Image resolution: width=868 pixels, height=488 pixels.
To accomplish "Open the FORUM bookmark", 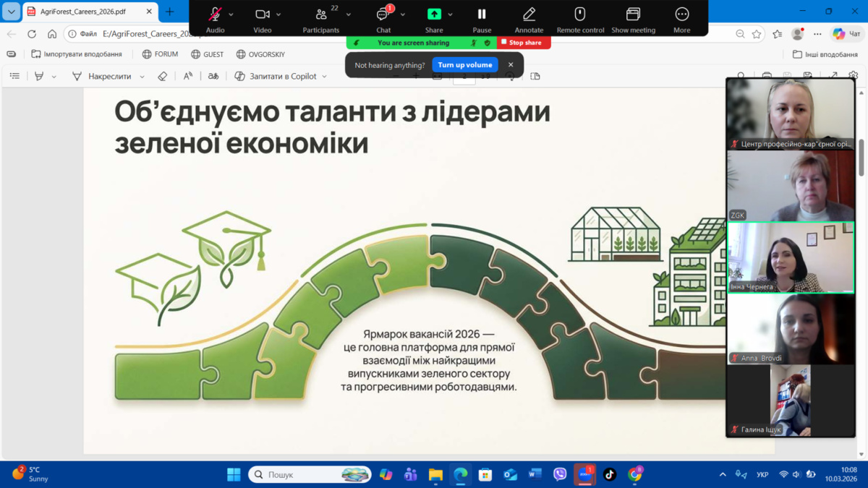I will coord(159,54).
